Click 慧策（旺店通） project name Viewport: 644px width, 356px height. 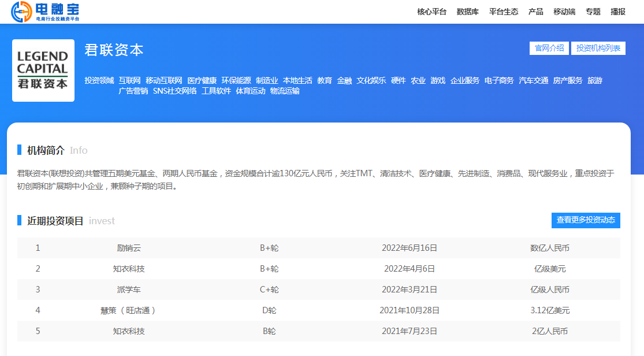128,310
